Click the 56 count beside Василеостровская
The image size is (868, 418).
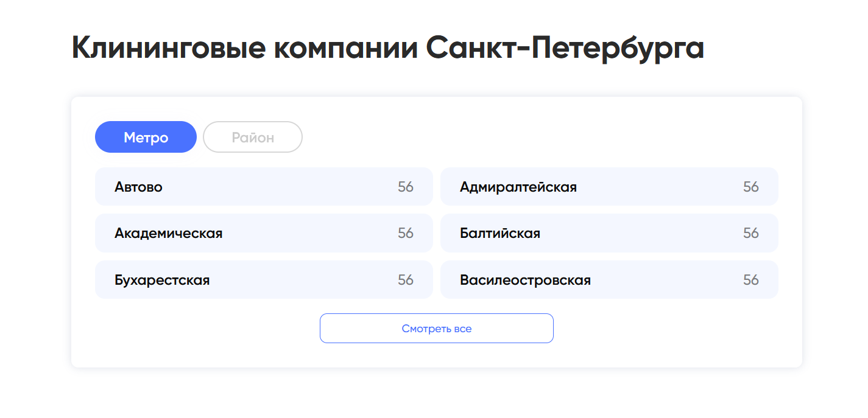tap(751, 280)
